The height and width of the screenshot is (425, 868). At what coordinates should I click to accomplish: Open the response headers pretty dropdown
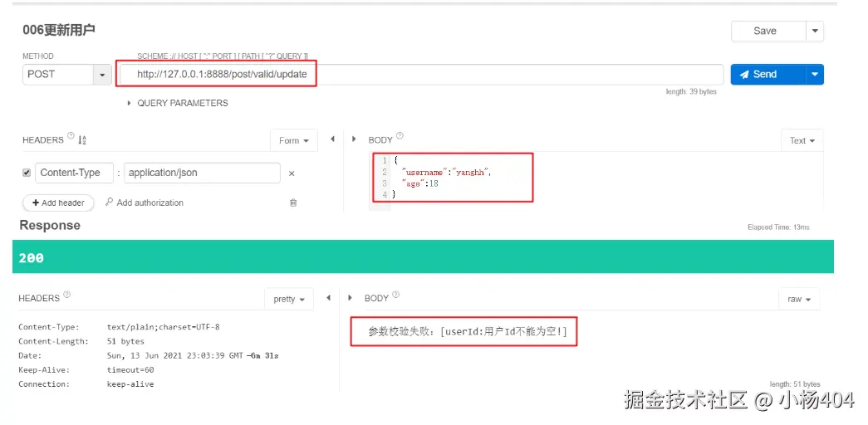[x=289, y=299]
